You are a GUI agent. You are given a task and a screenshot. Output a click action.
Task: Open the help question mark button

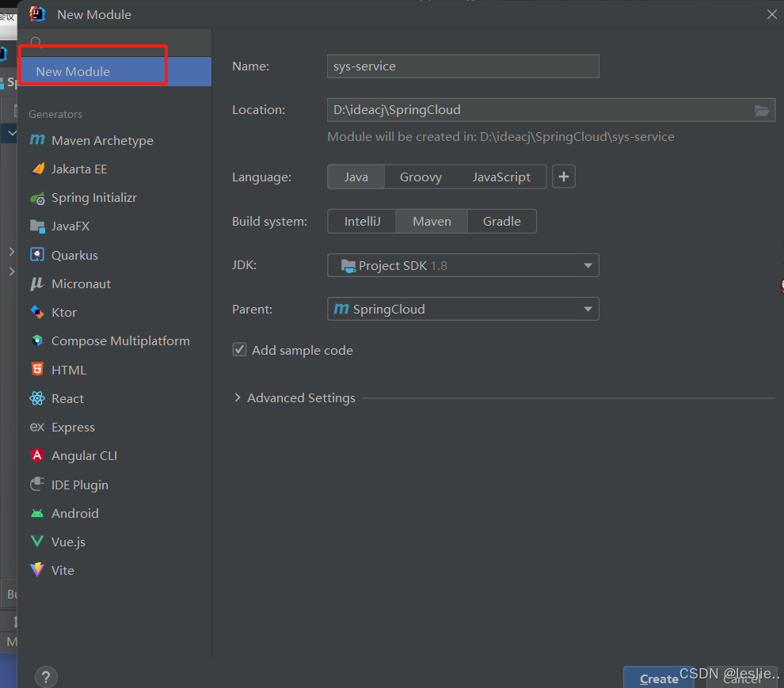tap(46, 678)
